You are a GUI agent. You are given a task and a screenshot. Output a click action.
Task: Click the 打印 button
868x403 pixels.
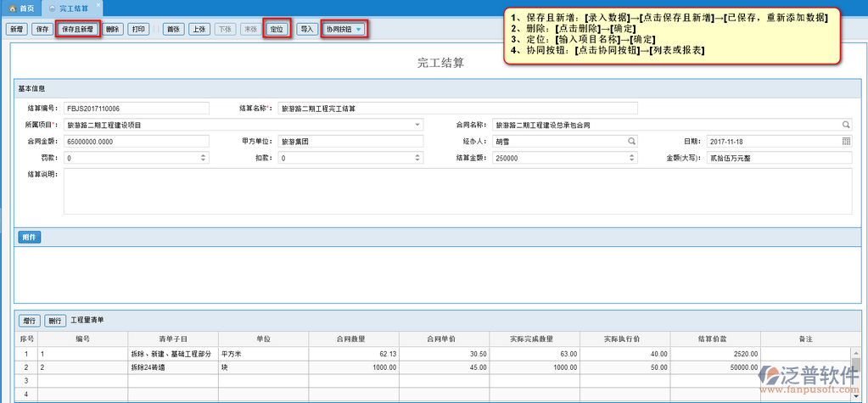click(139, 29)
